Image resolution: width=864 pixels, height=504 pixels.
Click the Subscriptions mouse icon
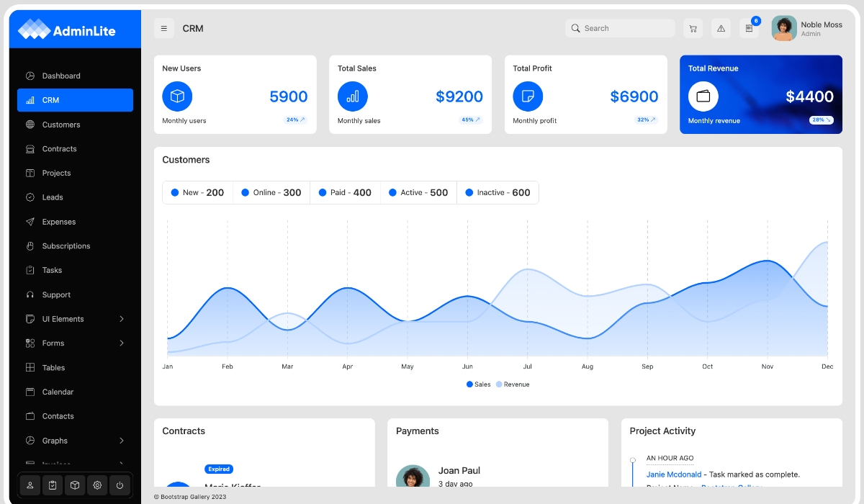point(30,246)
